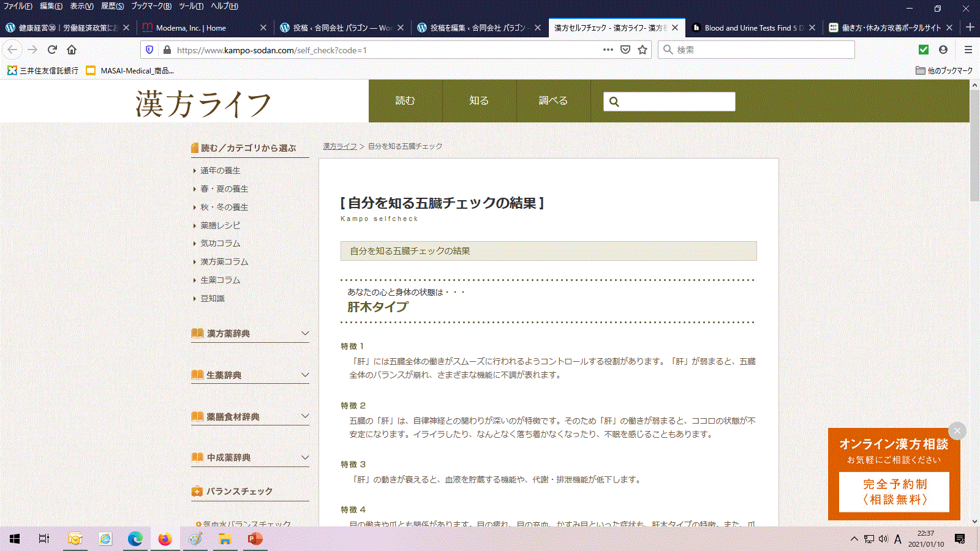Switch to the 働き方・休み方改善ポータルサイト tab
The height and width of the screenshot is (551, 980).
(891, 28)
